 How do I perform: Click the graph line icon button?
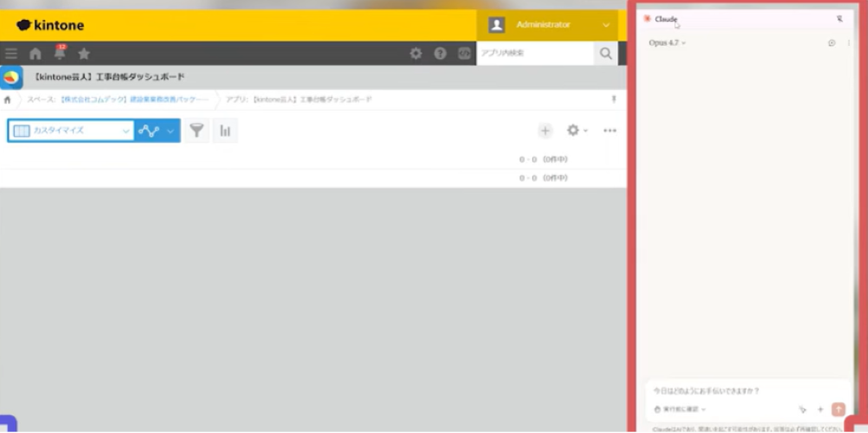pos(148,131)
